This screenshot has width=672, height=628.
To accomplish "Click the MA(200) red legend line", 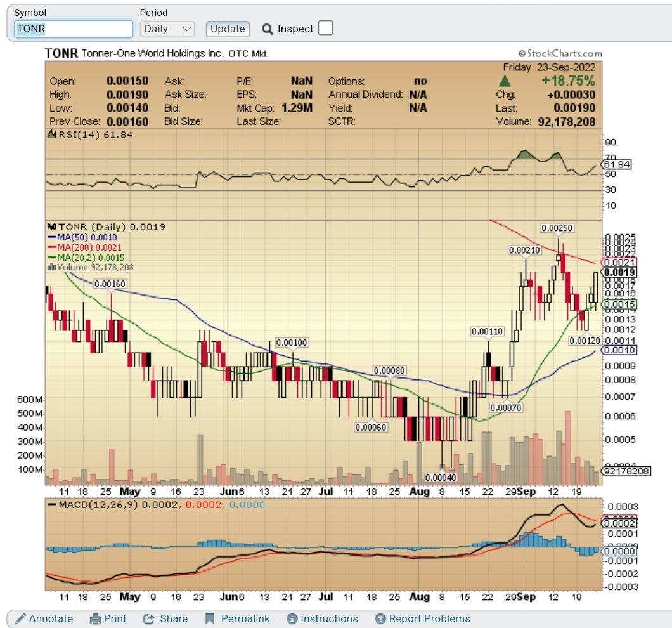I will click(51, 247).
